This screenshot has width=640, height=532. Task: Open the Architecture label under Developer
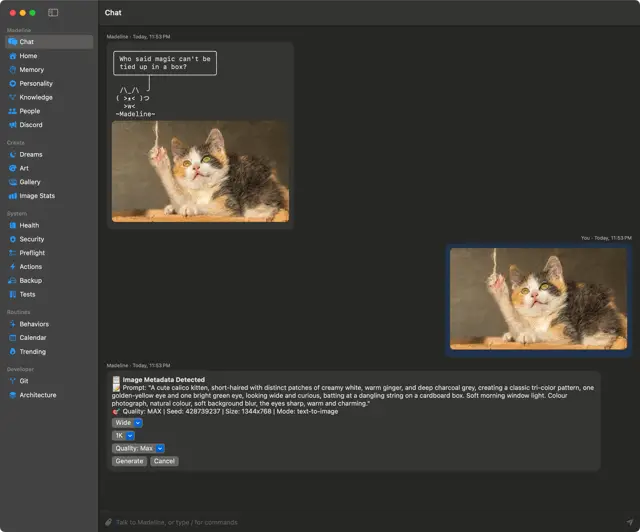38,395
